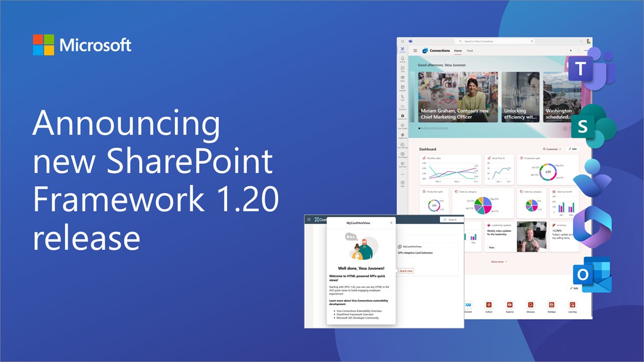Image resolution: width=644 pixels, height=362 pixels.
Task: Open Viva Connections Extensibility Overview link
Action: pos(358,311)
